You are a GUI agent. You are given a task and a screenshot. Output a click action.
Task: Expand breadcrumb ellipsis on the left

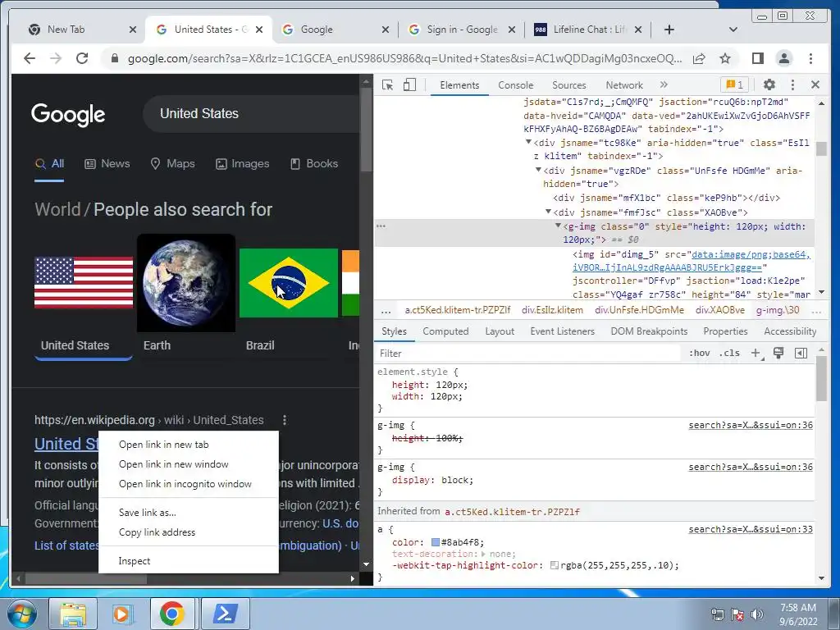pyautogui.click(x=386, y=311)
